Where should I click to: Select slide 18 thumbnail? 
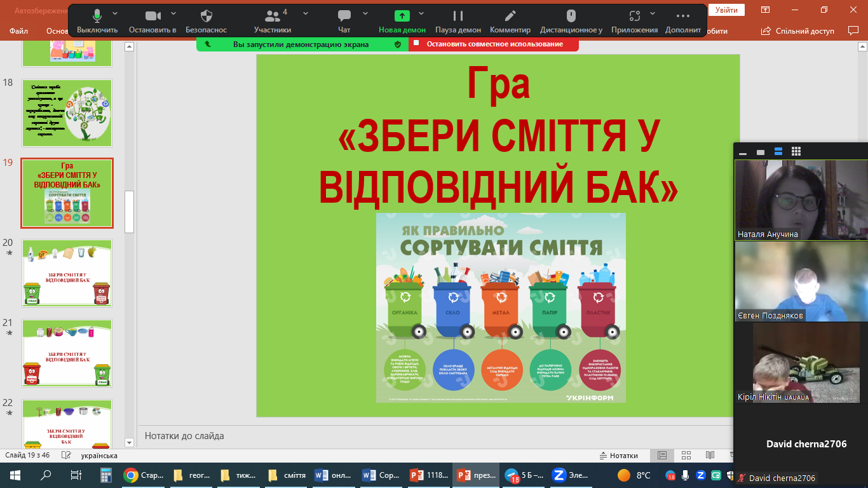point(67,112)
